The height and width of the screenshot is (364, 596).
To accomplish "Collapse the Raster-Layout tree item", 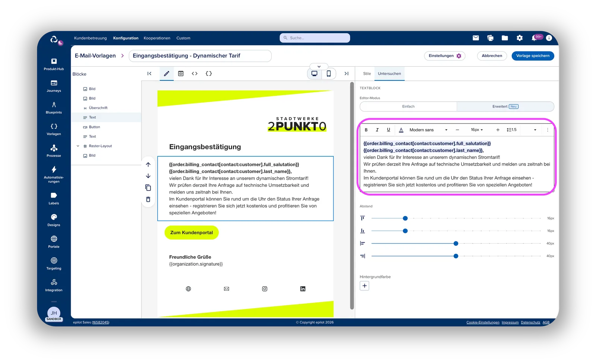I will pyautogui.click(x=78, y=146).
